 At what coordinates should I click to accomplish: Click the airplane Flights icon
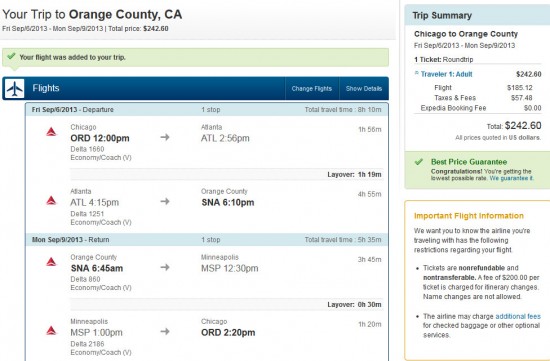click(x=15, y=88)
